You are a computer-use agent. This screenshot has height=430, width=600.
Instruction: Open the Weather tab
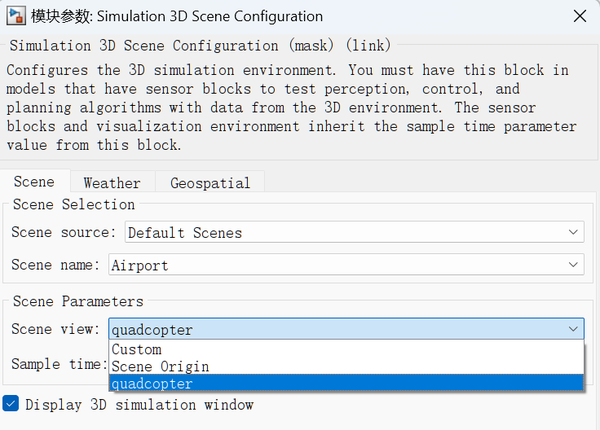[112, 182]
